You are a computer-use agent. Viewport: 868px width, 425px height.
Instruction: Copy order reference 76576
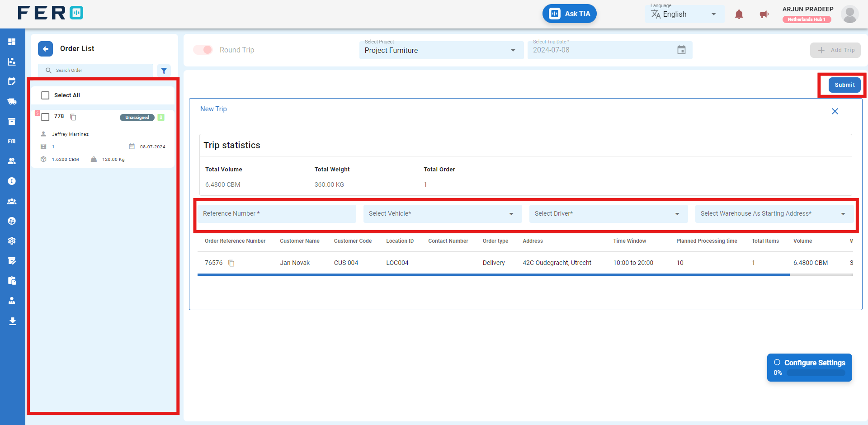231,263
